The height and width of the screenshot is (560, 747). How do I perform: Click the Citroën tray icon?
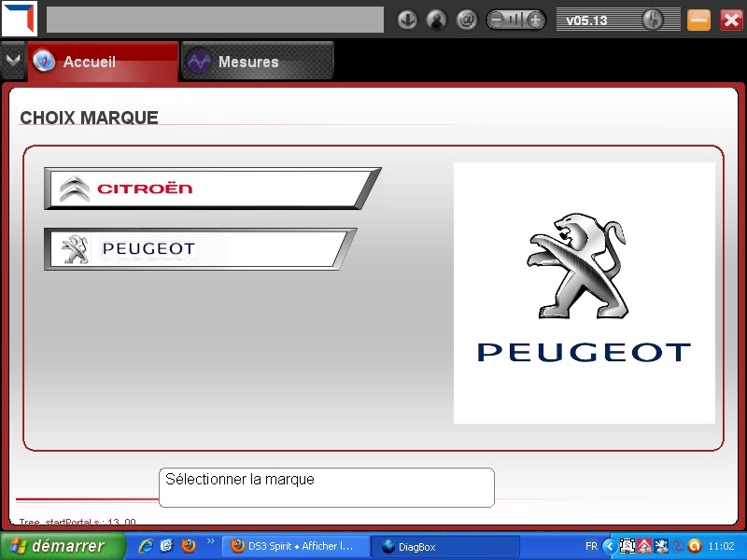644,546
